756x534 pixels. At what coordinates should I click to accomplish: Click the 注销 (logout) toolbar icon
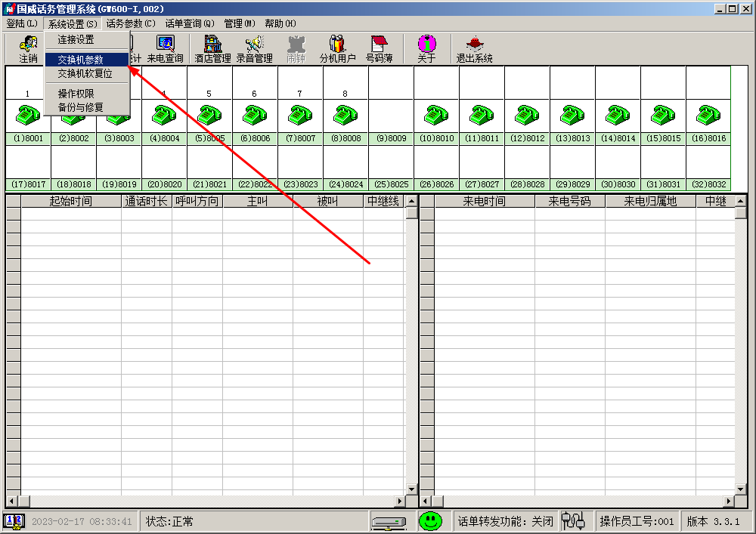[x=28, y=49]
